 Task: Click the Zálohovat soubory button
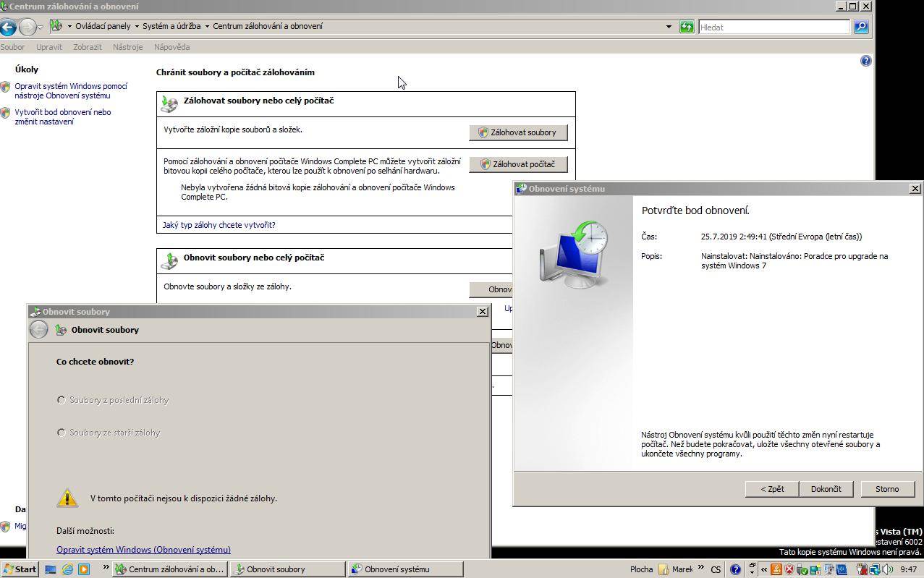click(518, 132)
